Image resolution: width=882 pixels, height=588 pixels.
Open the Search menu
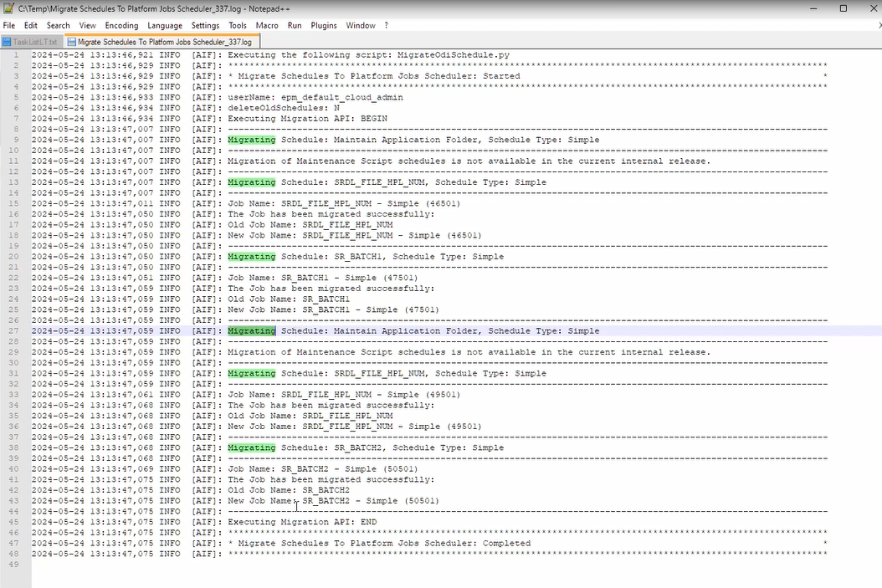pyautogui.click(x=58, y=25)
